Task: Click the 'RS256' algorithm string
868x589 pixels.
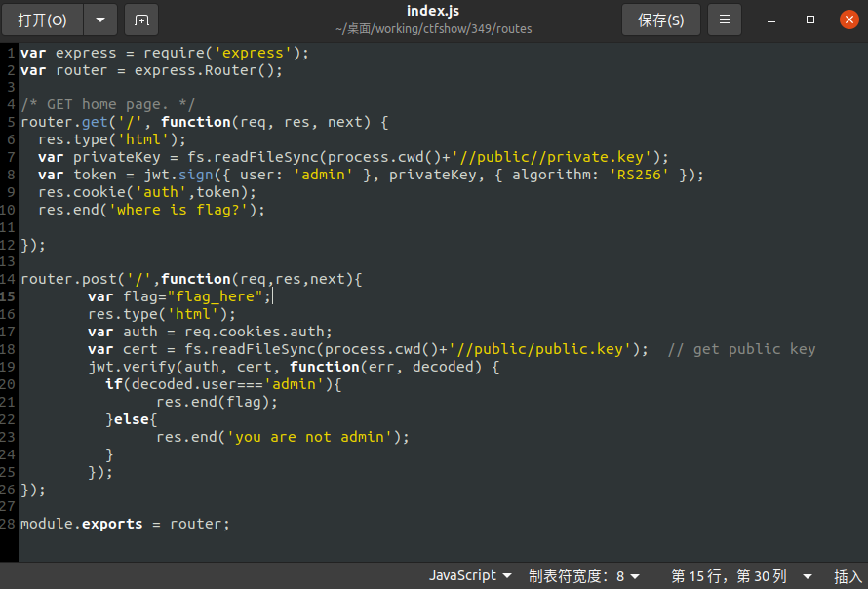Action: coord(639,175)
